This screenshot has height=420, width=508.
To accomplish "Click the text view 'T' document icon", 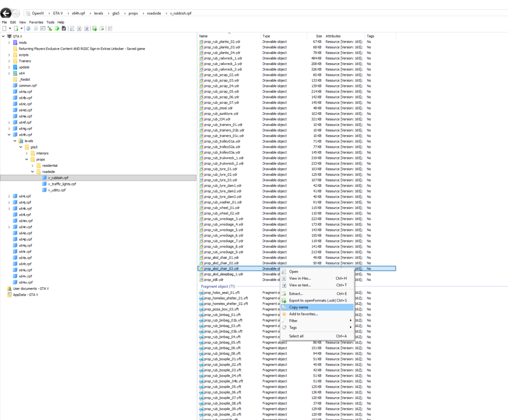I will [86, 28].
